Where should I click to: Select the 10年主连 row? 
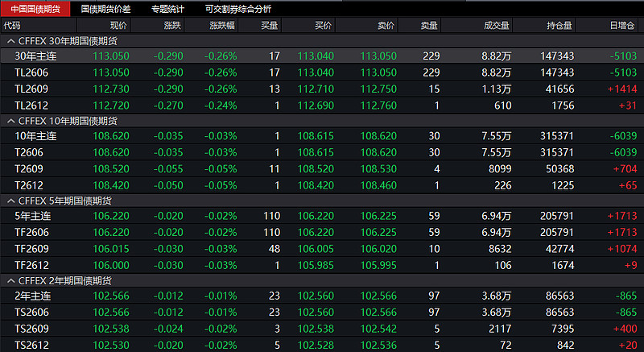(x=322, y=136)
